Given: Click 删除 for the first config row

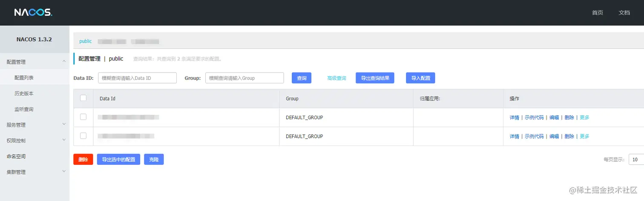Looking at the screenshot, I should (x=569, y=118).
